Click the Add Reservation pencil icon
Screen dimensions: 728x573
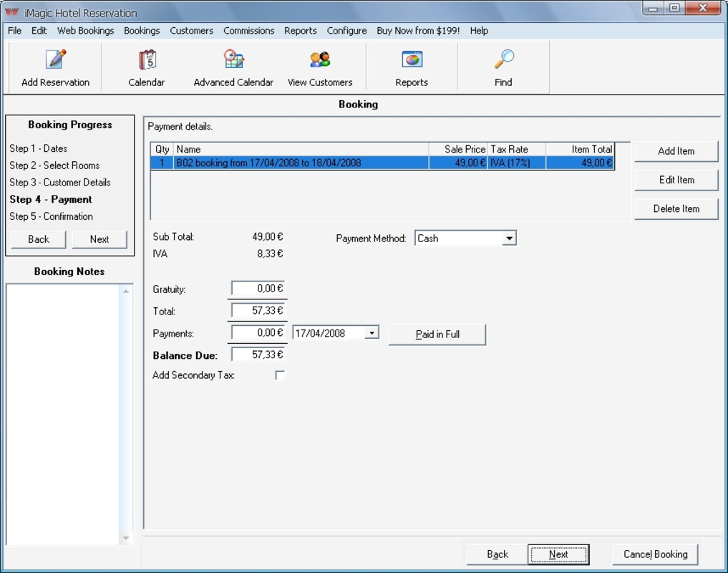coord(56,59)
